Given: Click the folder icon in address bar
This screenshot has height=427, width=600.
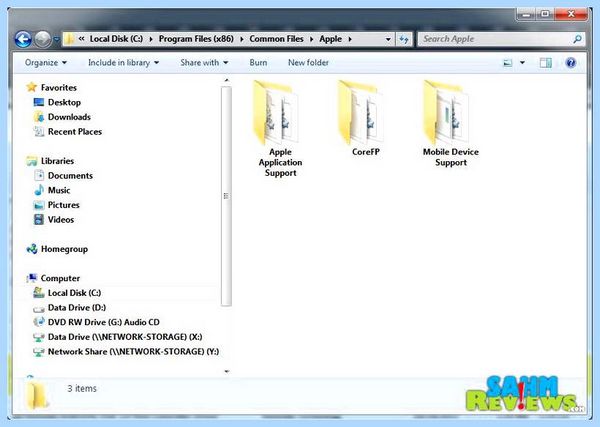Looking at the screenshot, I should [x=69, y=39].
